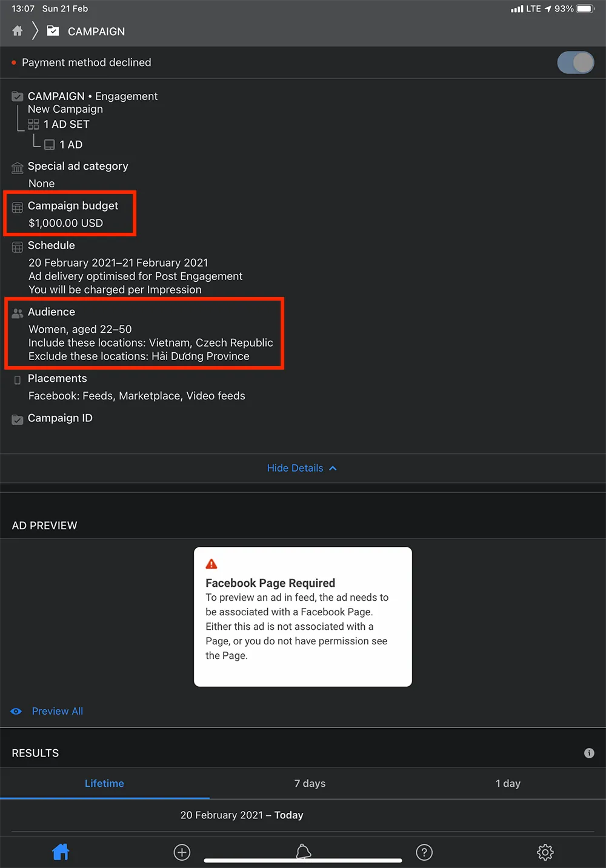Tap the Campaign ID folder icon

click(18, 419)
